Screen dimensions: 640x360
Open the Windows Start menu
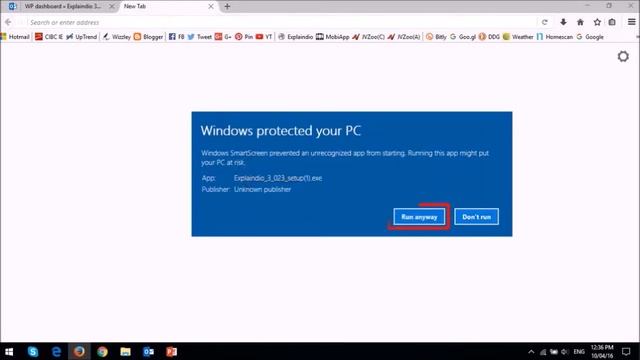click(x=9, y=351)
